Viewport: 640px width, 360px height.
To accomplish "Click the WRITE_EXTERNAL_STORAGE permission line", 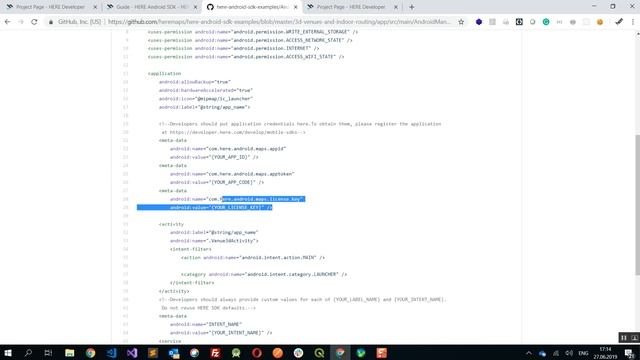I will coord(253,32).
